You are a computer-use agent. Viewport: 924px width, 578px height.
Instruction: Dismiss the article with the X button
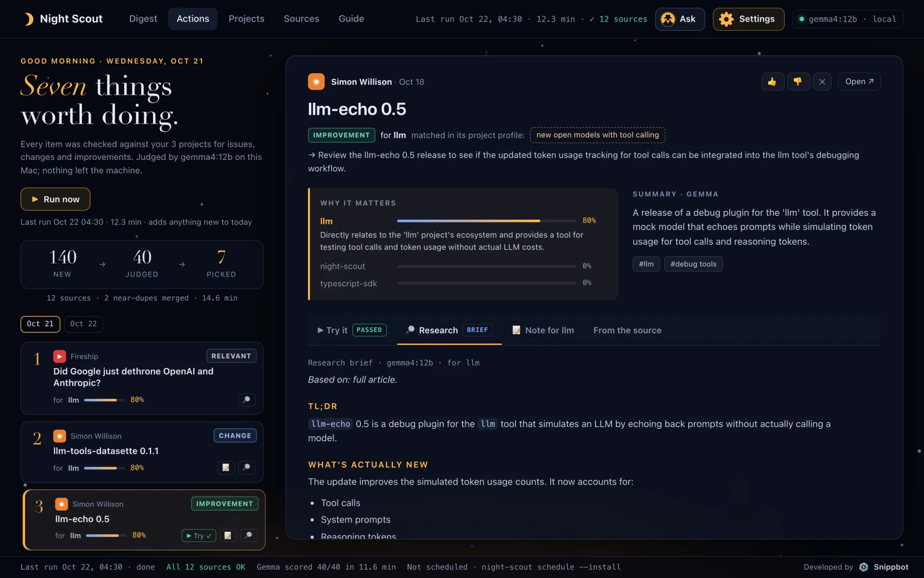pos(822,82)
